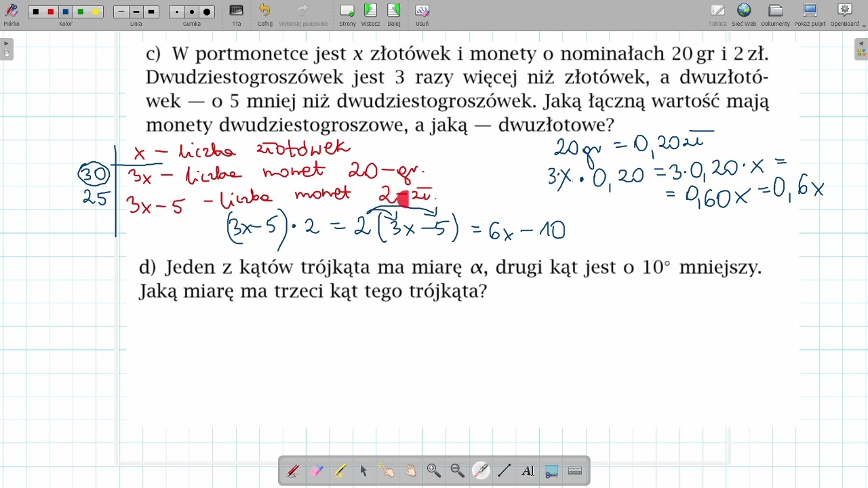Select the pen tool in the bottom palette
The width and height of the screenshot is (868, 488).
tap(293, 470)
